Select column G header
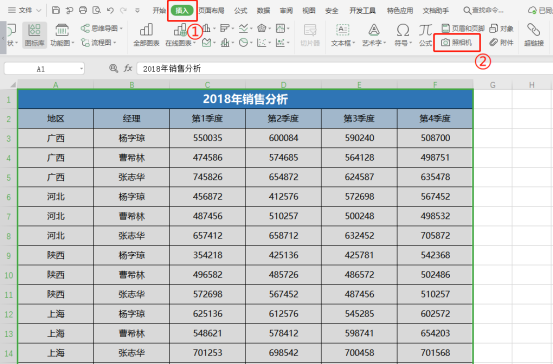 pos(492,85)
